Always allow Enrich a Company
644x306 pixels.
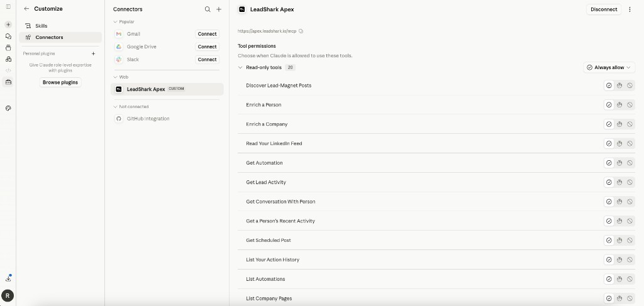(x=609, y=124)
